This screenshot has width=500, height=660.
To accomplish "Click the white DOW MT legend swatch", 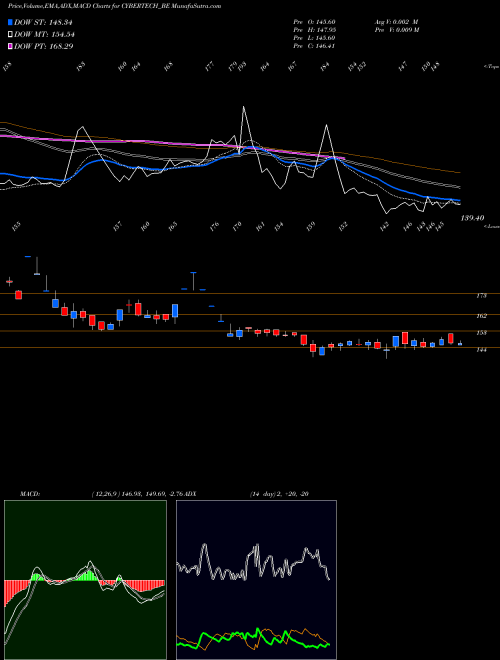I will (10, 34).
